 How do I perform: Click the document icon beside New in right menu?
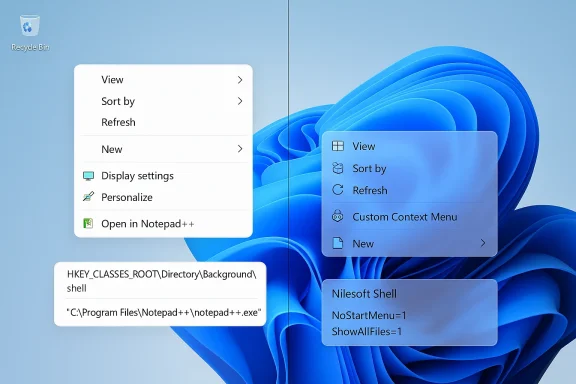[338, 243]
